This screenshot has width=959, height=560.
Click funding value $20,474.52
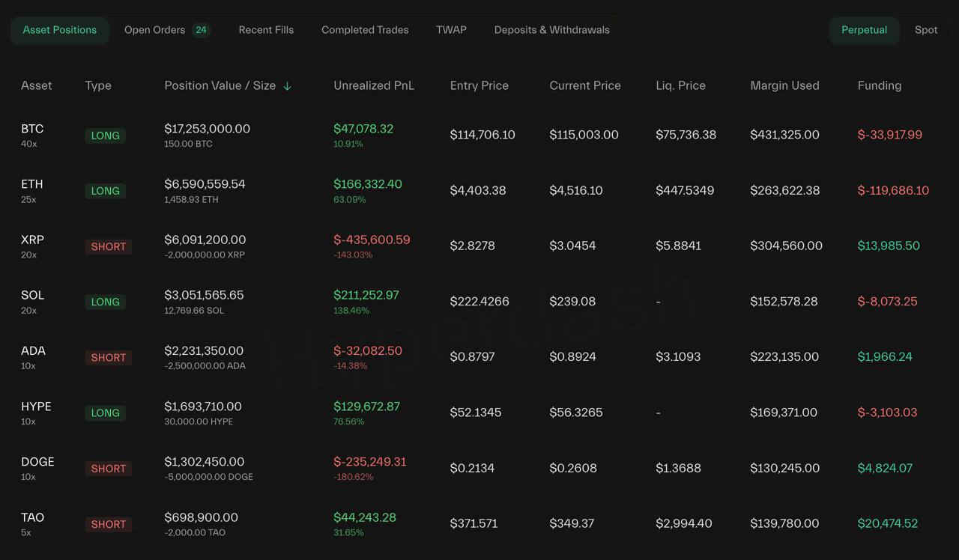[888, 523]
